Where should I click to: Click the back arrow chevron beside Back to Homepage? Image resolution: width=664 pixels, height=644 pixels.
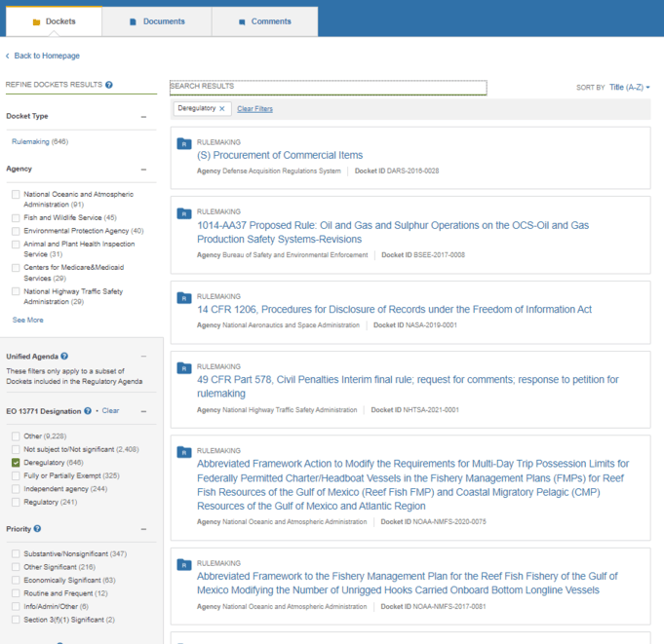click(7, 56)
